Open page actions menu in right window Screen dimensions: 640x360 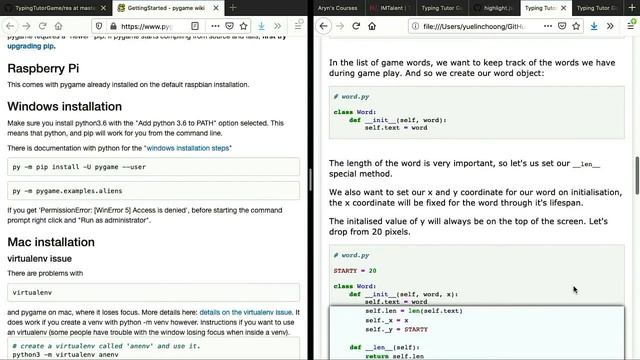(548, 26)
